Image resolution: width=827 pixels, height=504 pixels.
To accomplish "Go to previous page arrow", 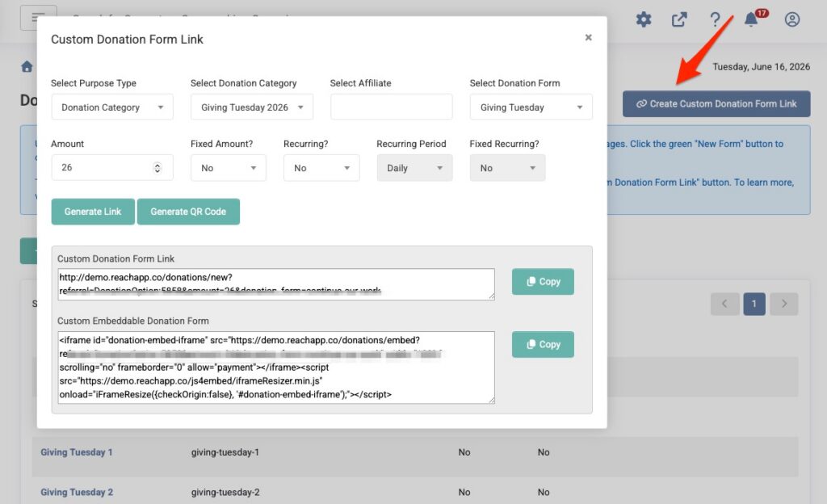I will click(x=724, y=304).
